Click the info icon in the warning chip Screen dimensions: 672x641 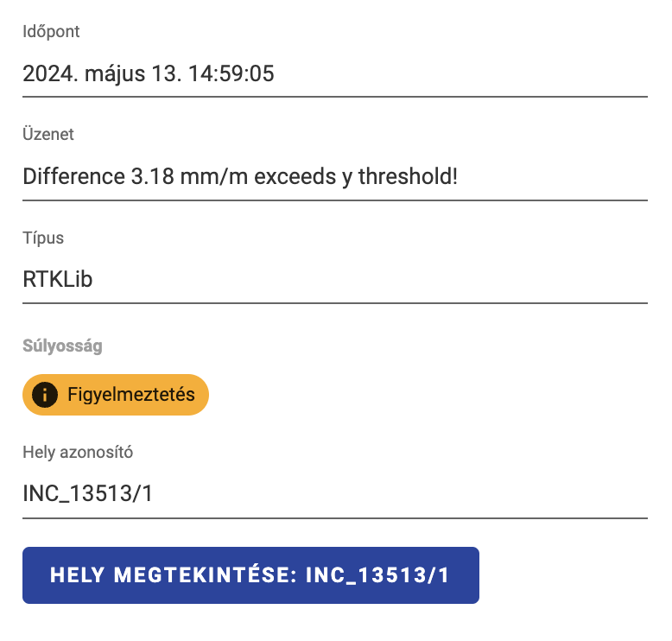coord(44,396)
